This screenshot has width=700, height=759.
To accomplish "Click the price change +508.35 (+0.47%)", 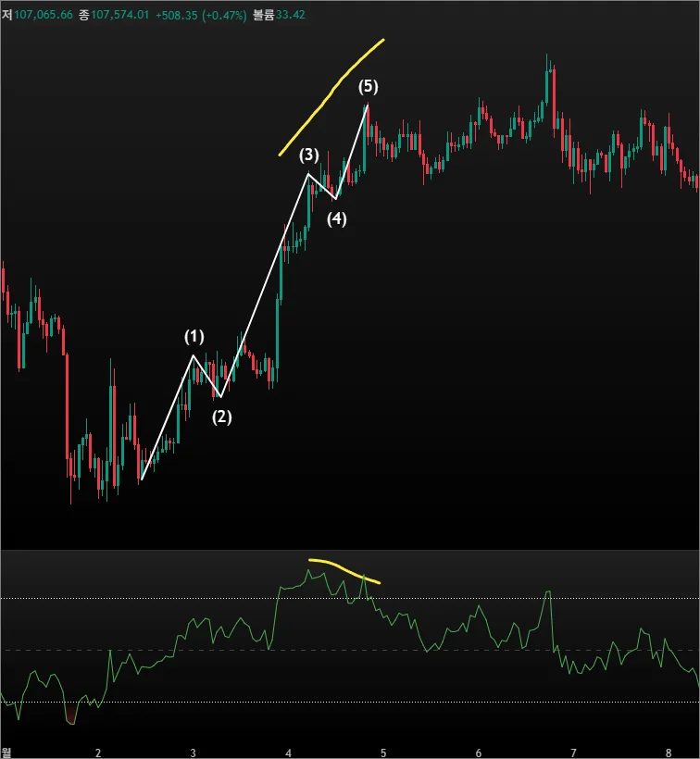I will [201, 15].
